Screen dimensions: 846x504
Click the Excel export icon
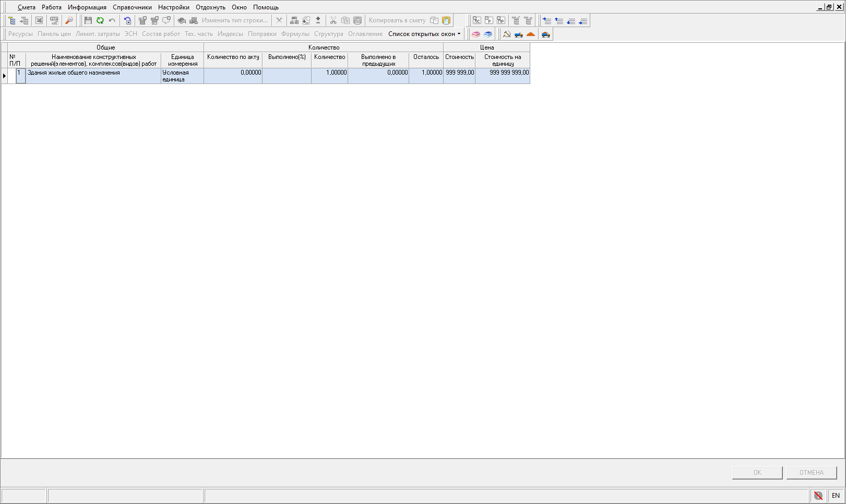(39, 20)
